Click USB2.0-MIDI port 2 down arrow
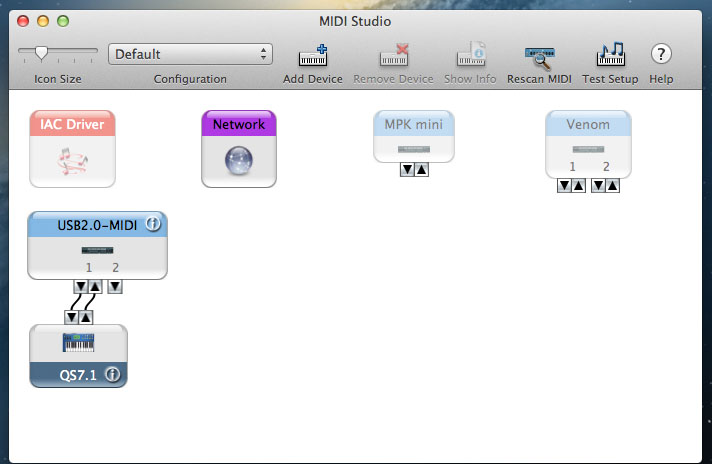 115,287
